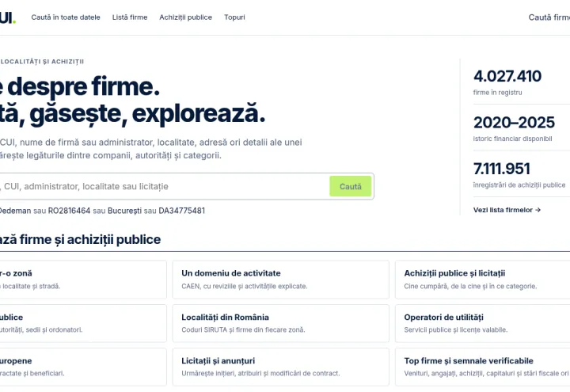Follow 'Vezi lista firmelor' link

[x=507, y=210]
